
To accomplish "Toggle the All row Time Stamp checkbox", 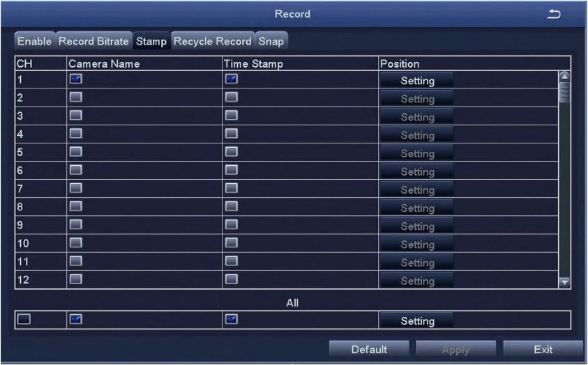I will [x=232, y=320].
